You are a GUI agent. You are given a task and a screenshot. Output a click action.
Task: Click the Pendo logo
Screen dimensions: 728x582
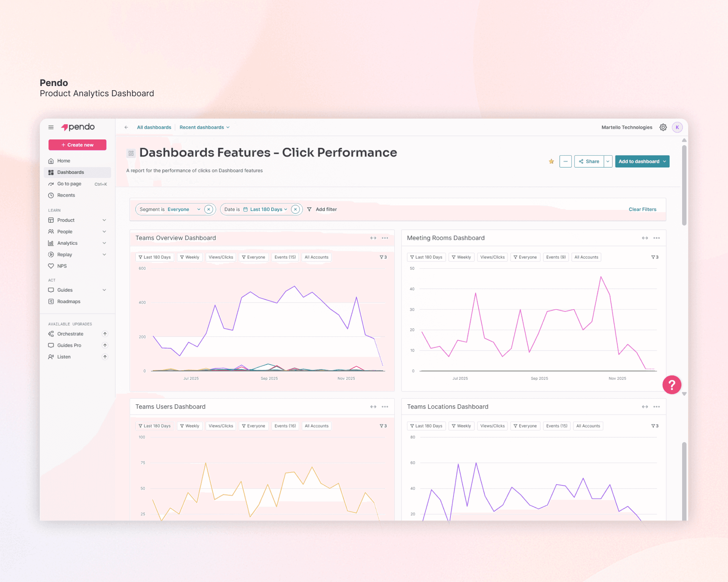78,127
